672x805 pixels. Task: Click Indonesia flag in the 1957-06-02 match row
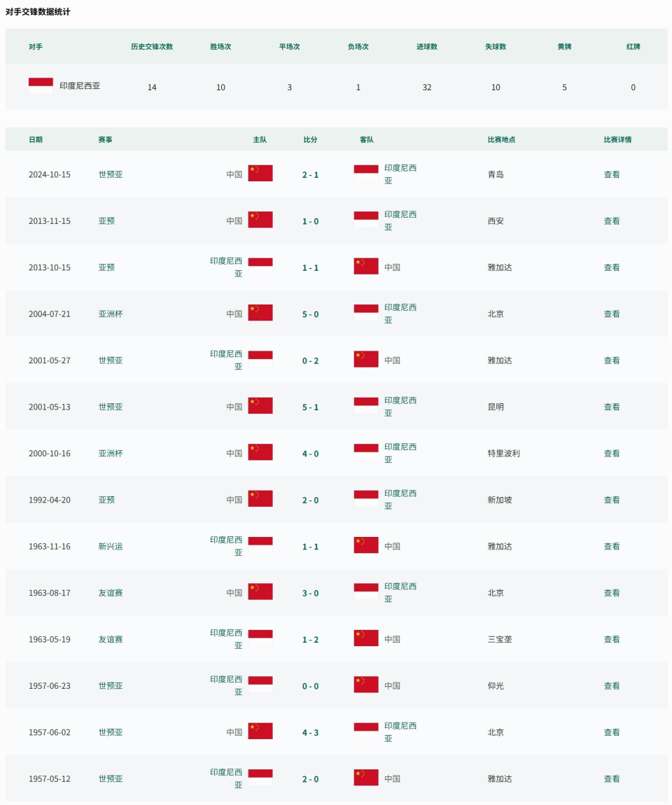click(x=366, y=731)
